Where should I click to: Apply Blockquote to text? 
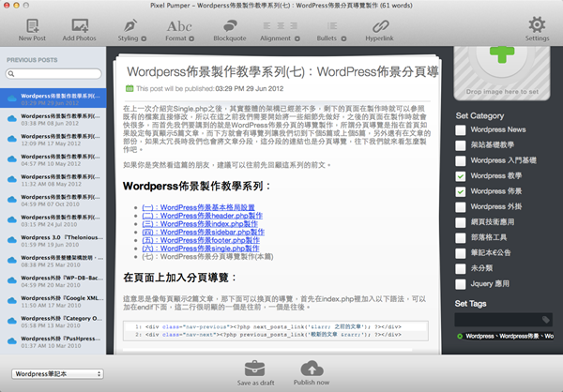[230, 26]
